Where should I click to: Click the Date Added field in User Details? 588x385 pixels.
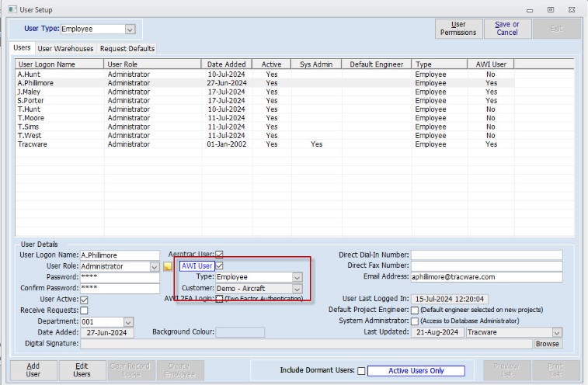tap(107, 333)
